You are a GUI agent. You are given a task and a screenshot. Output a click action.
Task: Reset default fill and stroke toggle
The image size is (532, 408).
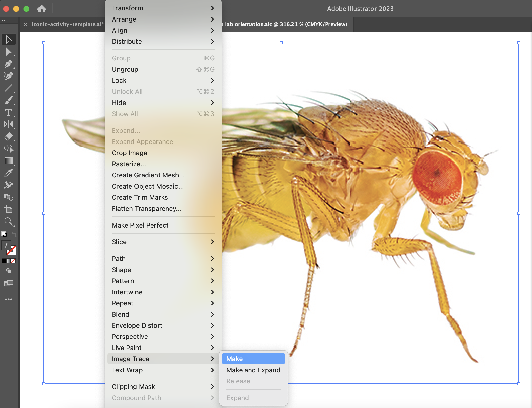point(4,234)
